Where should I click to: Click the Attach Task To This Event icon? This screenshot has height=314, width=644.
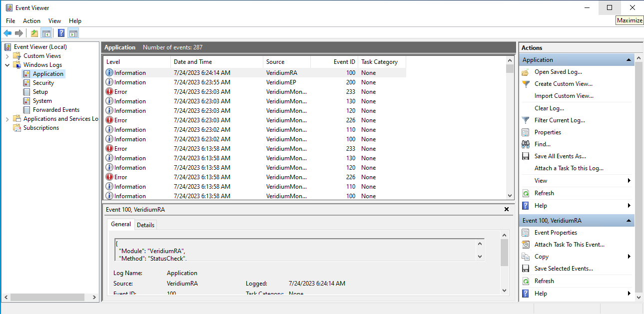click(526, 245)
